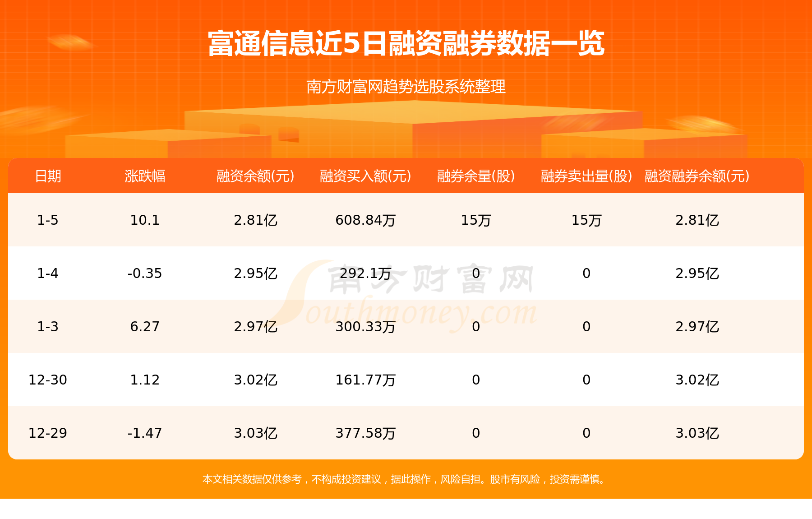This screenshot has height=519, width=812.
Task: Click the disclaimer 本文相关数据仅供参考
Action: pos(252,479)
